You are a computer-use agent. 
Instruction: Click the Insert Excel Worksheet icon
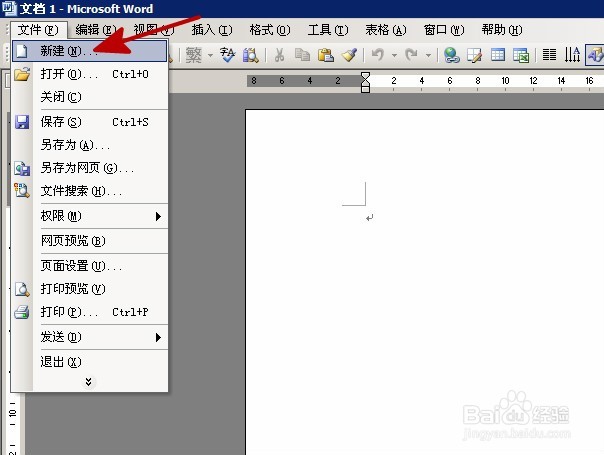click(x=521, y=55)
